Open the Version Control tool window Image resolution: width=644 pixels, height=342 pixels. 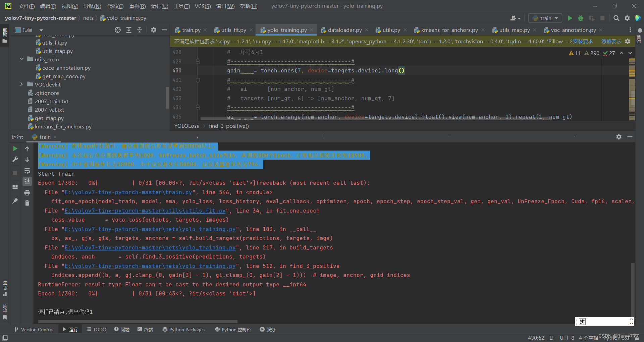click(x=34, y=330)
